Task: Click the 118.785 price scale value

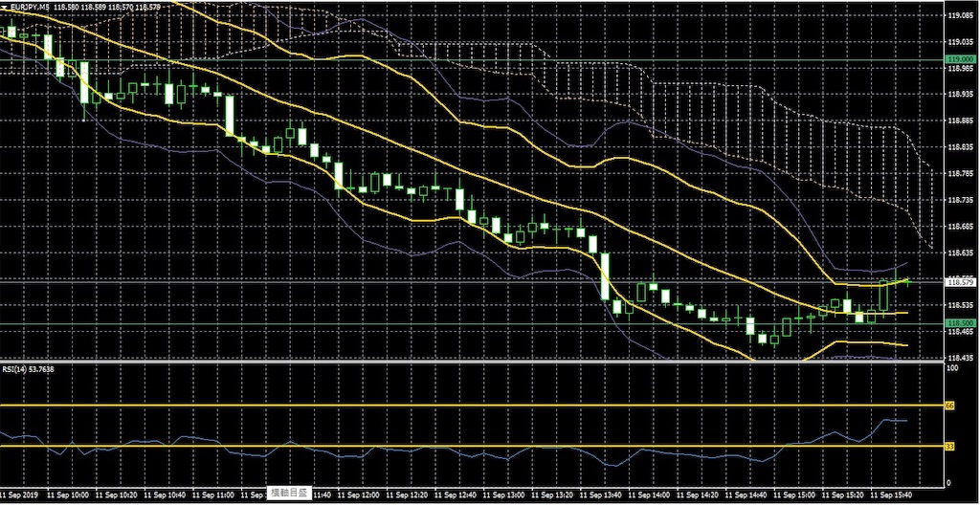Action: pyautogui.click(x=961, y=174)
